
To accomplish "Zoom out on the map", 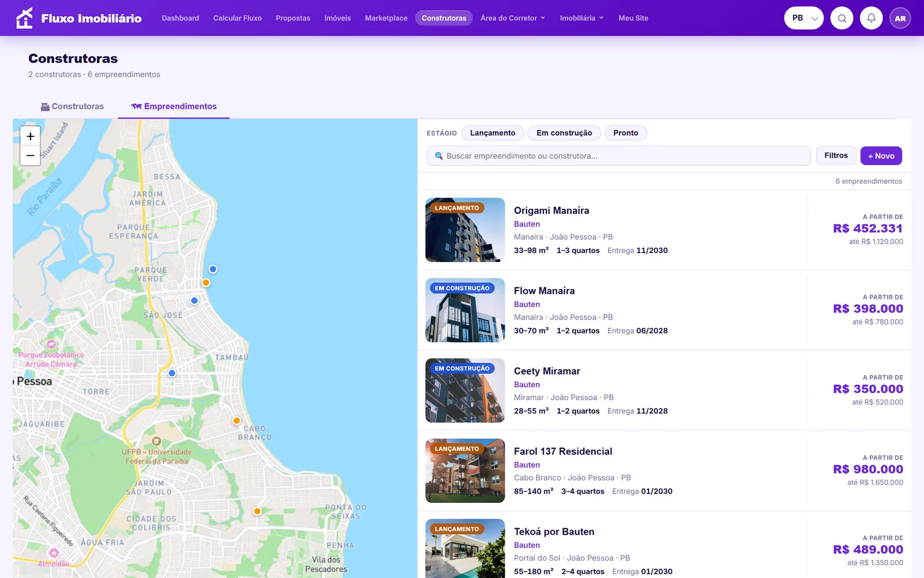I will click(x=31, y=155).
